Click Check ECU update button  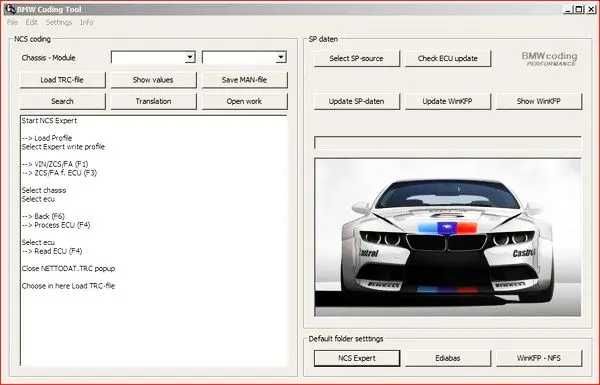pos(448,59)
